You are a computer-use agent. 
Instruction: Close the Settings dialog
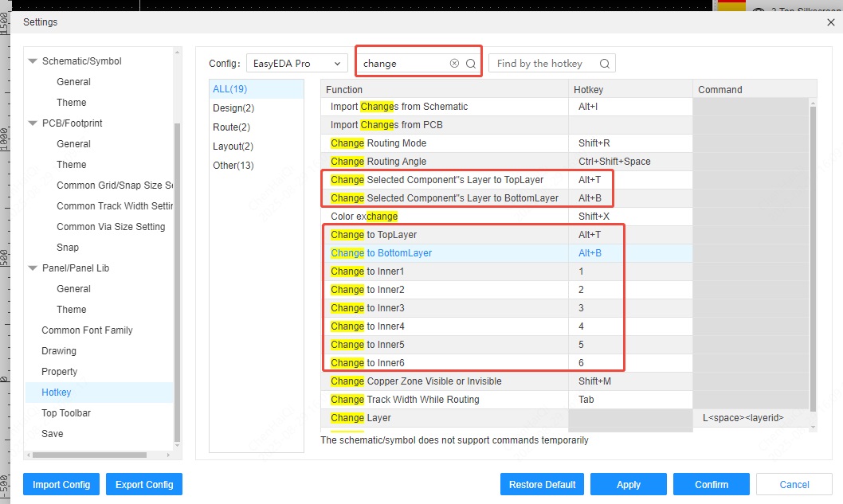832,22
